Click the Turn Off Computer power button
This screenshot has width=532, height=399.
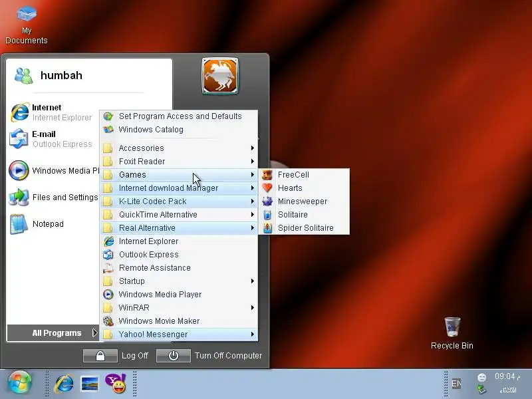pyautogui.click(x=174, y=356)
